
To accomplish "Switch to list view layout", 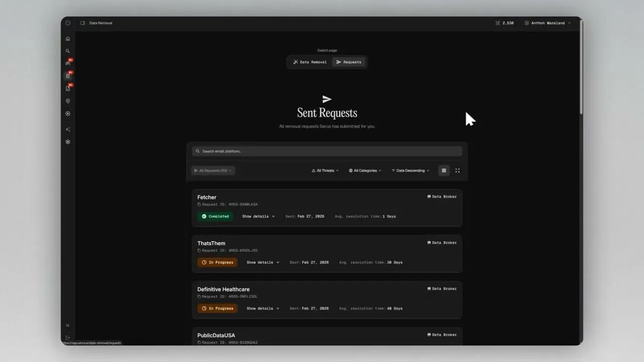I will point(444,170).
